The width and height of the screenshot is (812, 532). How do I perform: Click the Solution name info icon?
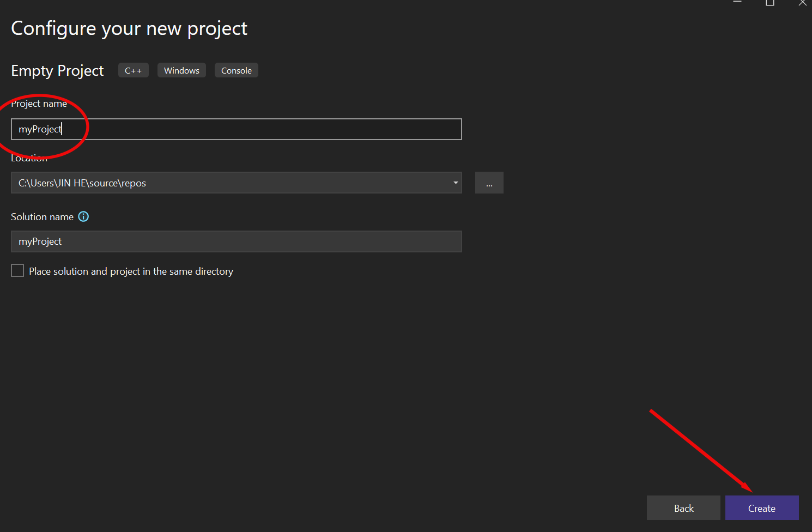(83, 216)
